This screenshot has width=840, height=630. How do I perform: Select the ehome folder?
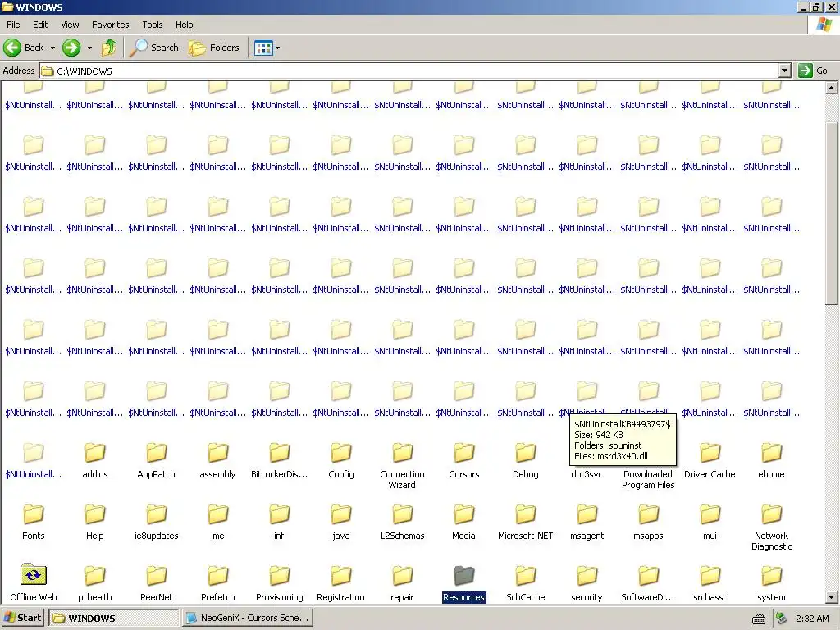coord(771,461)
